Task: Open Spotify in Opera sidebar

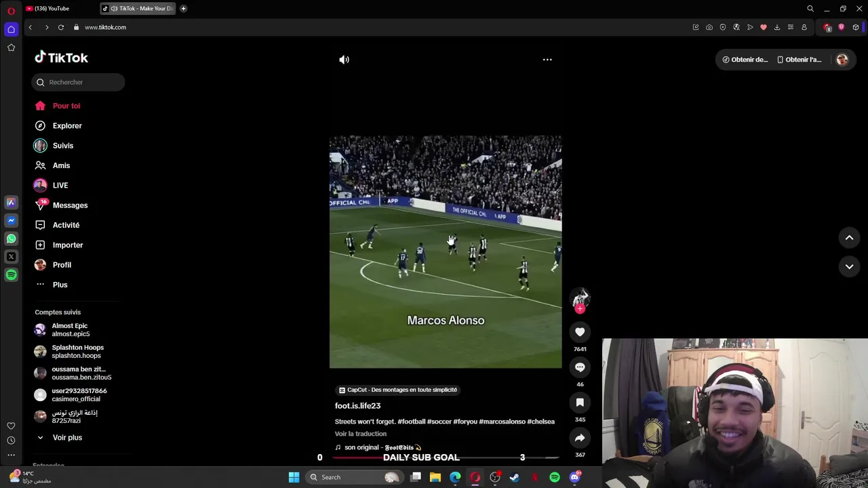Action: point(11,275)
